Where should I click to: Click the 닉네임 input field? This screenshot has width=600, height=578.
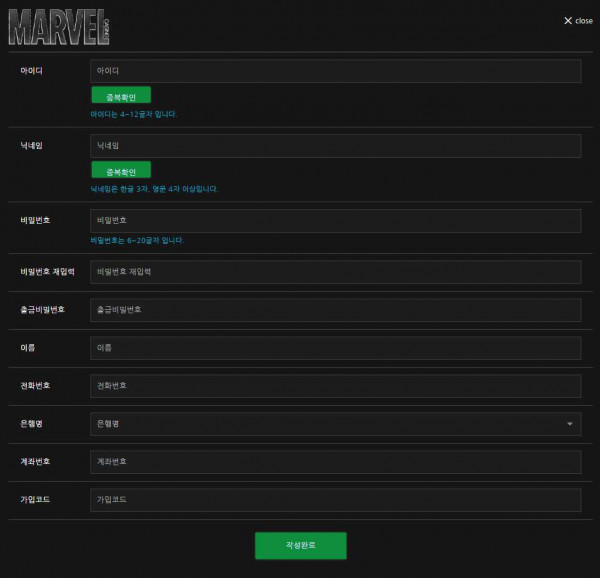pyautogui.click(x=336, y=146)
